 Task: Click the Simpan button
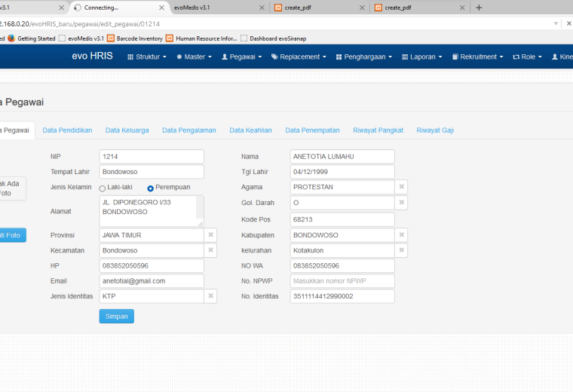[117, 317]
